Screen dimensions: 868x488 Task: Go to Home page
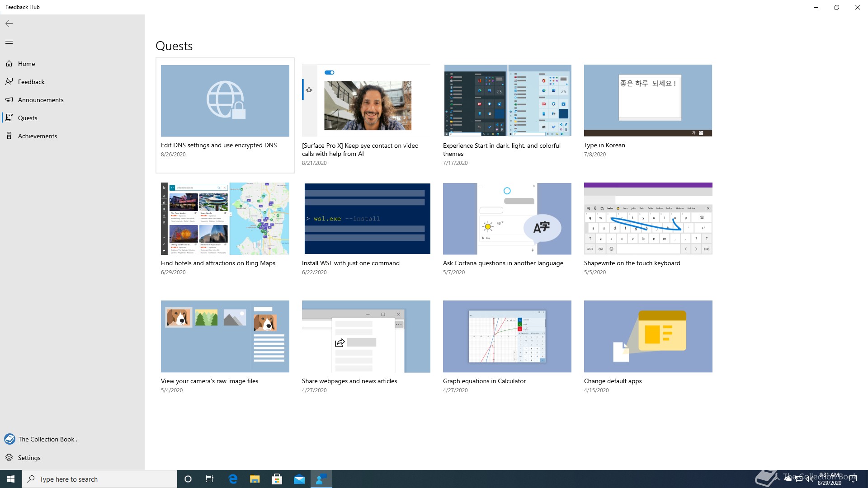coord(72,64)
